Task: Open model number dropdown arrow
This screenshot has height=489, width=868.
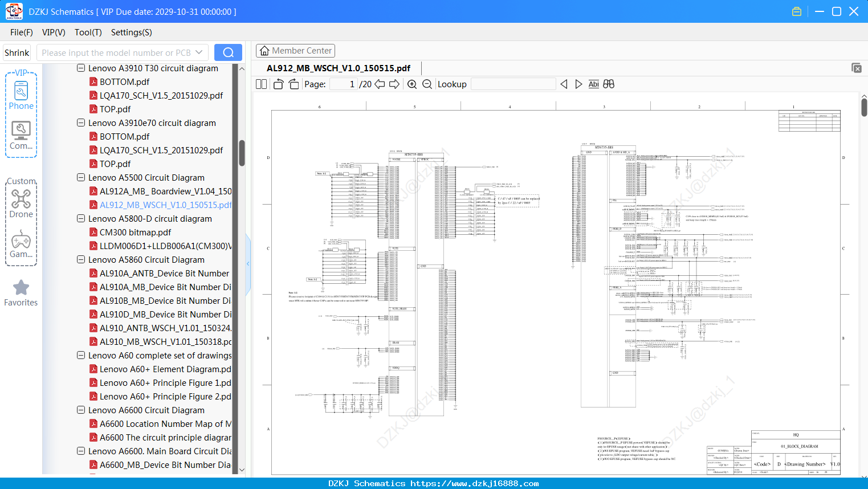Action: (x=199, y=52)
